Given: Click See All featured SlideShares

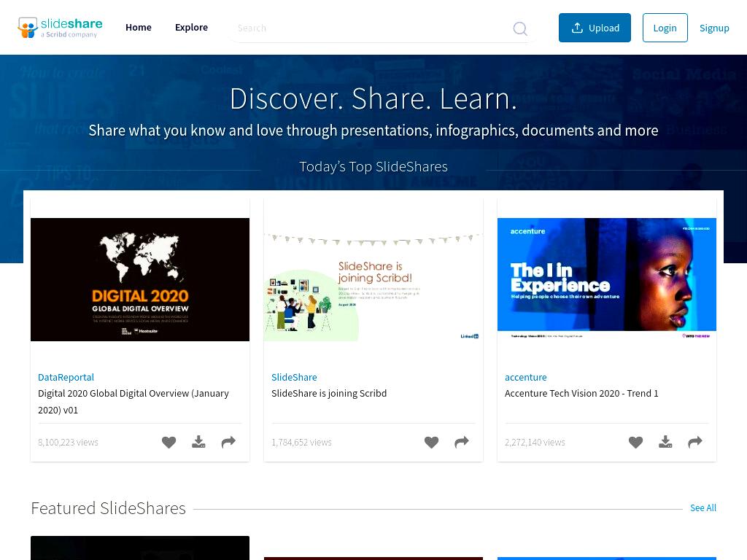Looking at the screenshot, I should [703, 508].
